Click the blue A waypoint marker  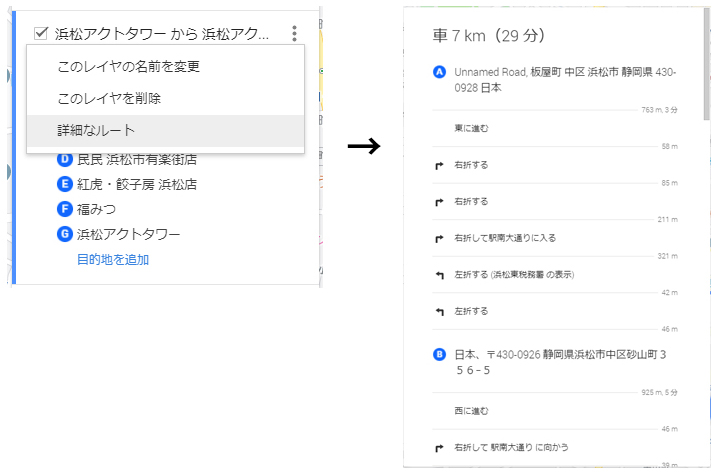(x=439, y=72)
